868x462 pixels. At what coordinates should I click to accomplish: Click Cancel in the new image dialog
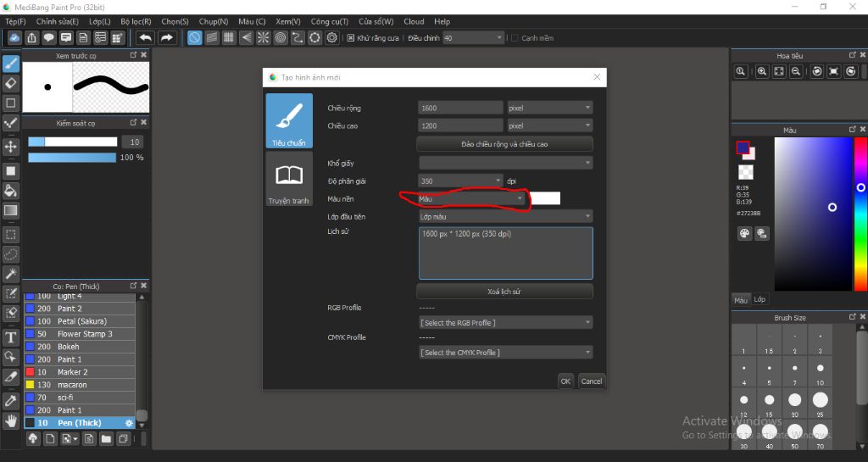pos(591,381)
